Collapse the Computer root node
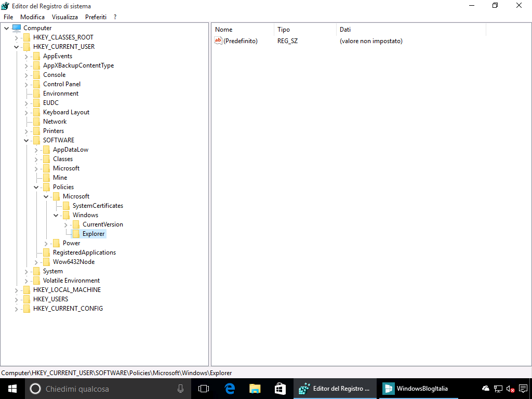Image resolution: width=532 pixels, height=399 pixels. pos(6,28)
